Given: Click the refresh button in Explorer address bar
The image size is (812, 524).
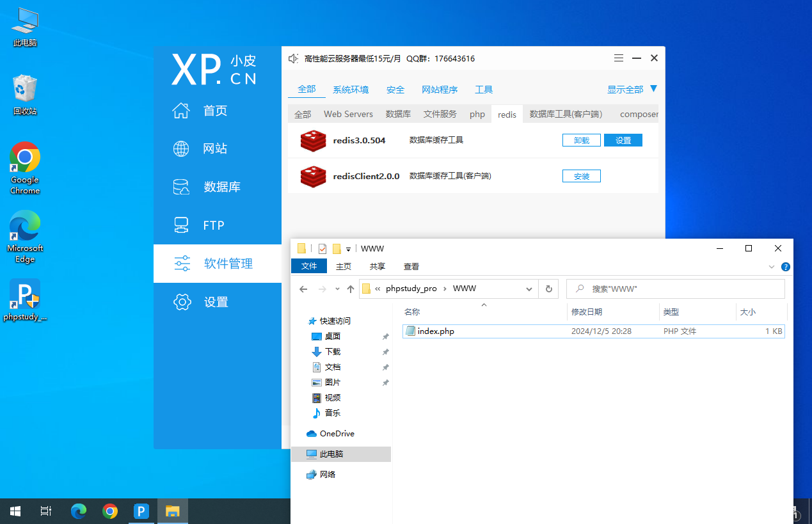Looking at the screenshot, I should tap(548, 289).
